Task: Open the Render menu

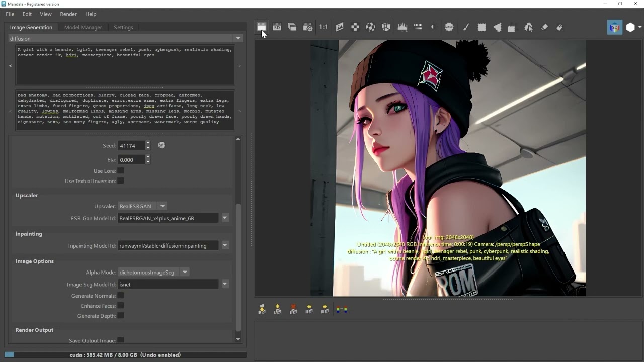Action: click(68, 14)
